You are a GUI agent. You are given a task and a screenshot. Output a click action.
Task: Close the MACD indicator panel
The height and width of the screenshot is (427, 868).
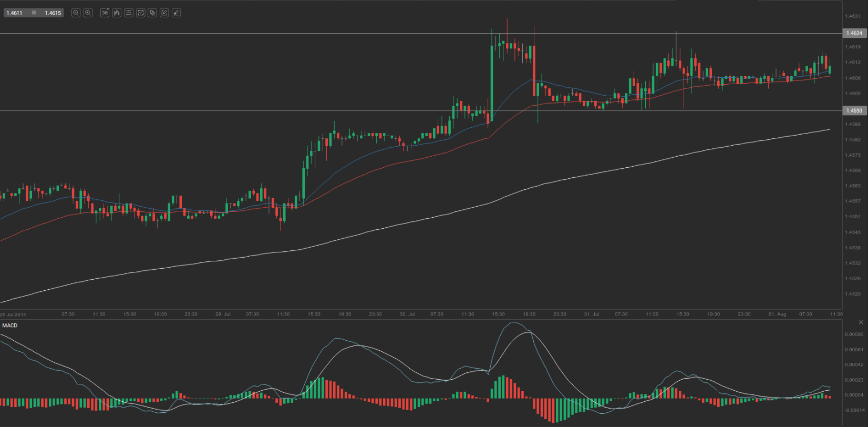point(861,322)
